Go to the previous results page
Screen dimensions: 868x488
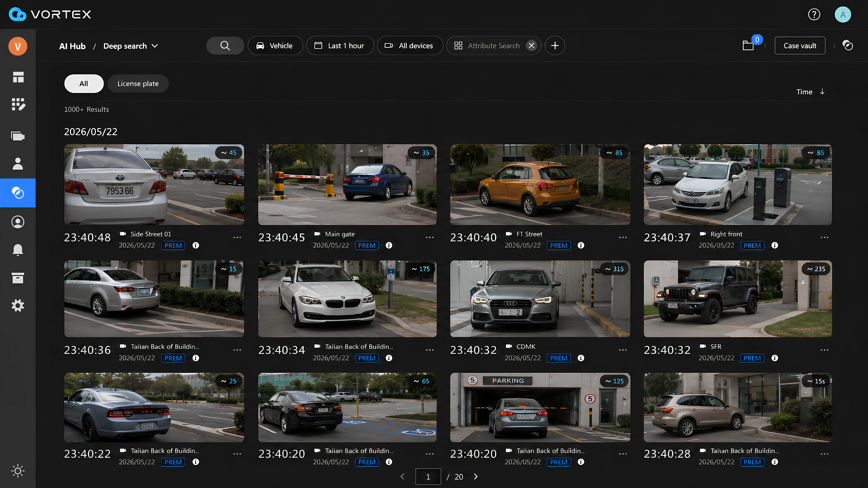pos(402,477)
